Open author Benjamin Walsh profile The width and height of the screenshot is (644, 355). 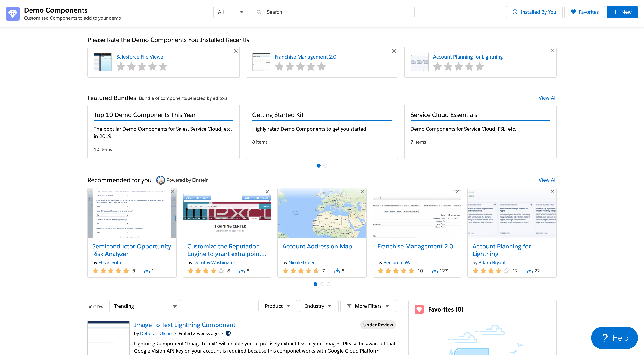tap(400, 262)
